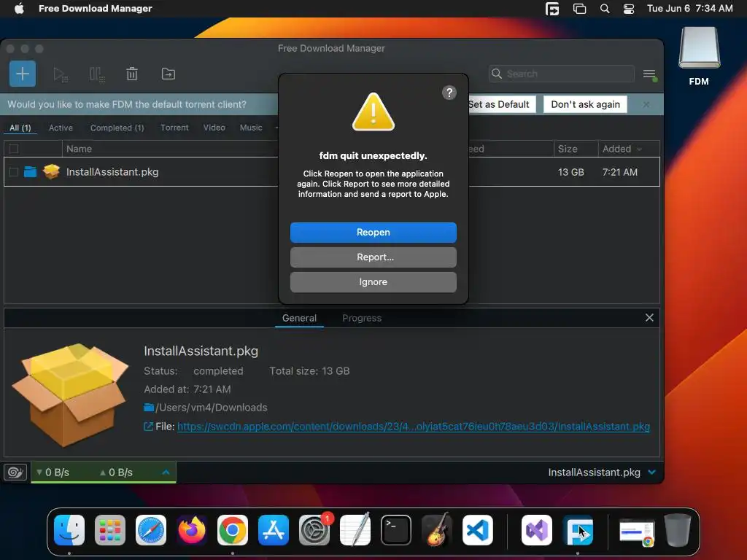Screen dimensions: 747x560
Task: Expand the speed panel up chevron
Action: (166, 472)
